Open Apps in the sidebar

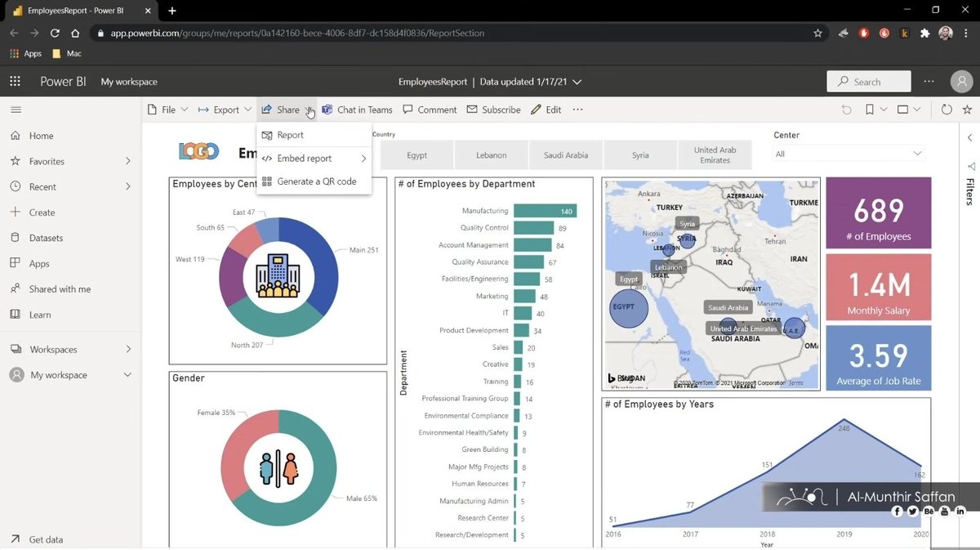click(x=39, y=264)
